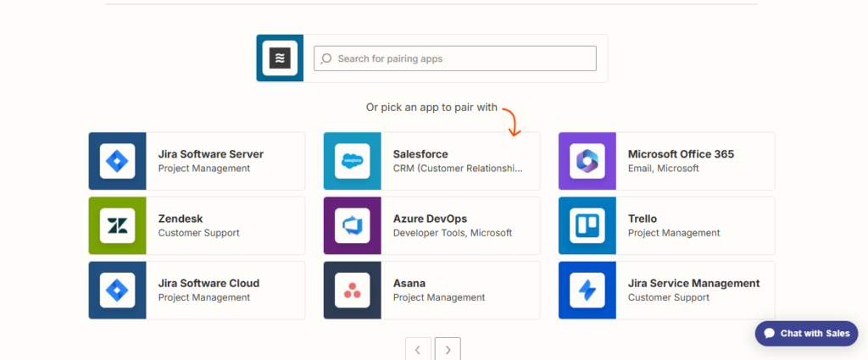Select the Azure DevOps title
The width and height of the screenshot is (868, 360).
tap(430, 219)
